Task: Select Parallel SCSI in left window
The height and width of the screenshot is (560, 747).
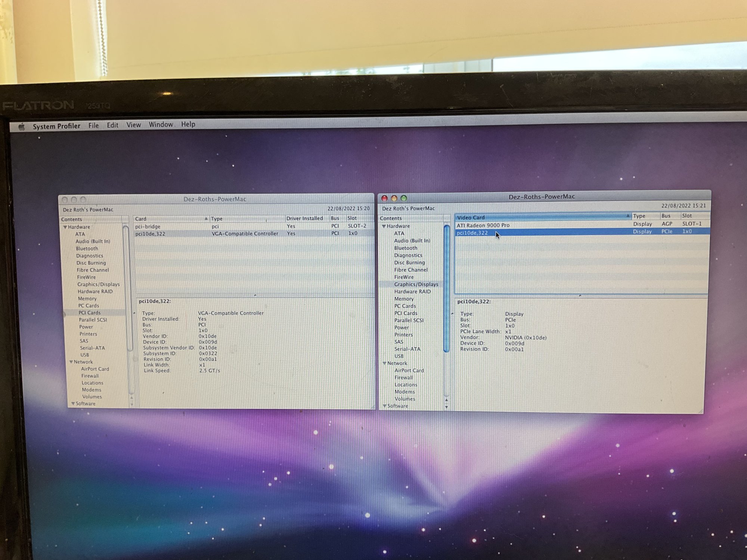Action: click(93, 320)
